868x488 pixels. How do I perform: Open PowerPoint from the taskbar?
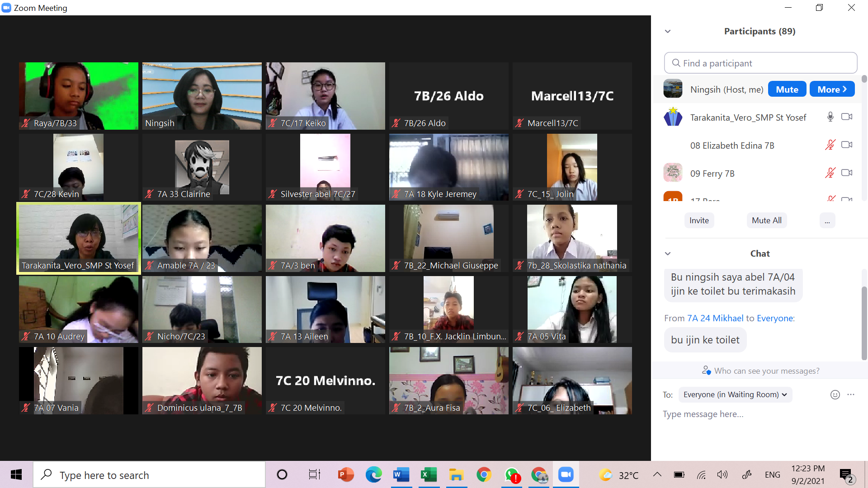(x=346, y=474)
